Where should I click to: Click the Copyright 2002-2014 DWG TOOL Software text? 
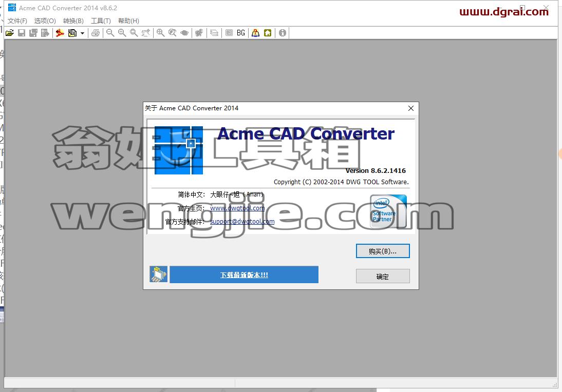pos(341,182)
